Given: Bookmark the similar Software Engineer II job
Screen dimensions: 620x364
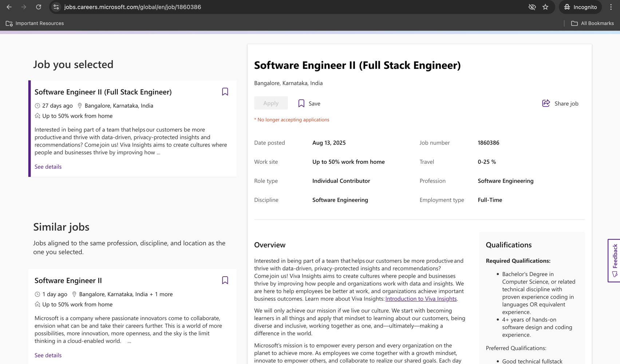Looking at the screenshot, I should (225, 280).
